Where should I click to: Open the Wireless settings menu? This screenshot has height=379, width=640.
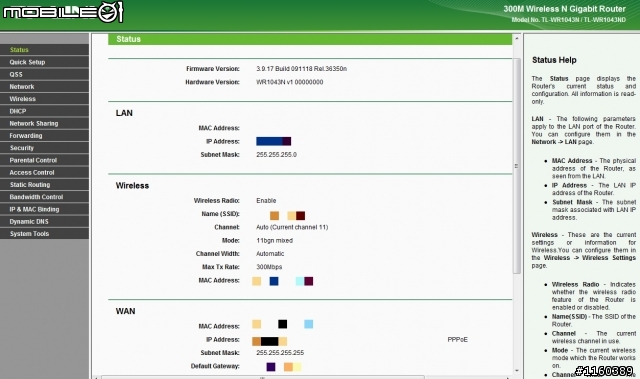click(x=44, y=99)
